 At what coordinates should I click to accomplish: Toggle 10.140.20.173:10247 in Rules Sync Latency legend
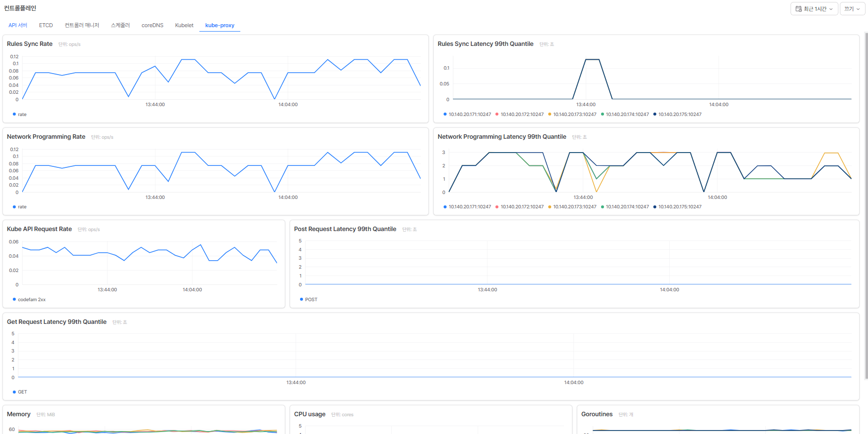572,114
